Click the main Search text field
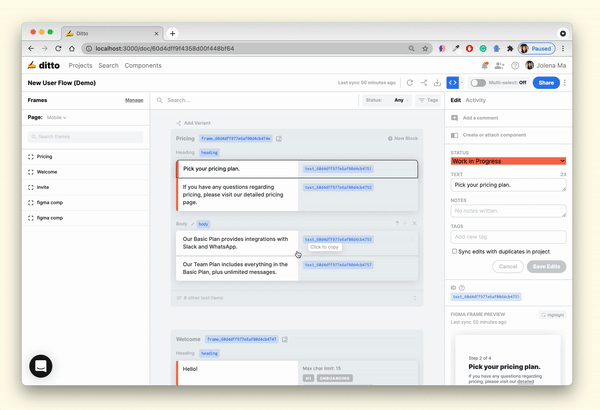The width and height of the screenshot is (600, 410). 256,100
